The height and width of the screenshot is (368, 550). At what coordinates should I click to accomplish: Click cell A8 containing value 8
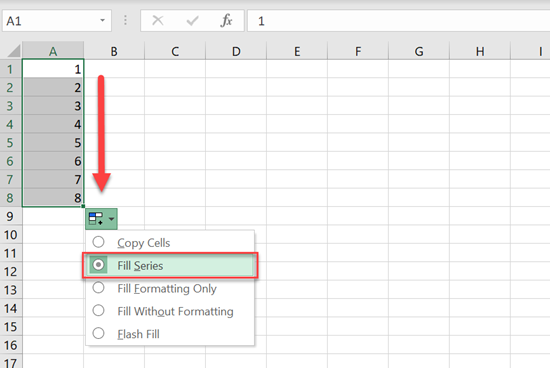[53, 198]
